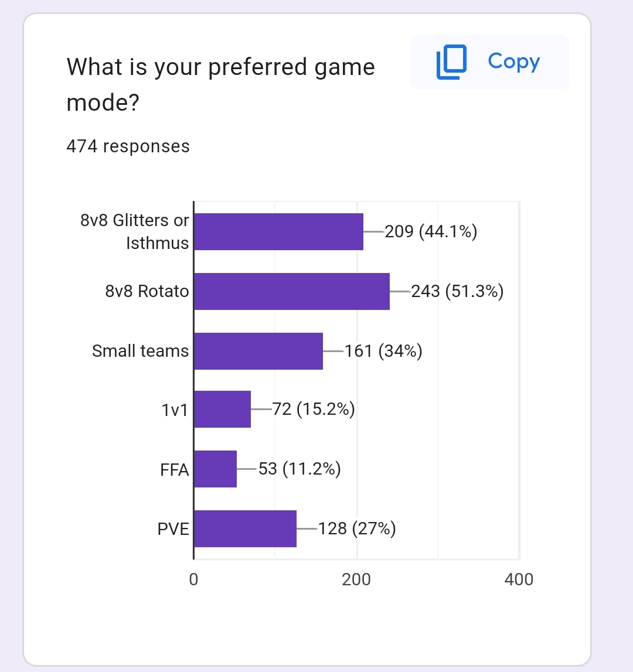This screenshot has height=672, width=633.
Task: Select the "128 (27%)" data label
Action: coord(357,528)
